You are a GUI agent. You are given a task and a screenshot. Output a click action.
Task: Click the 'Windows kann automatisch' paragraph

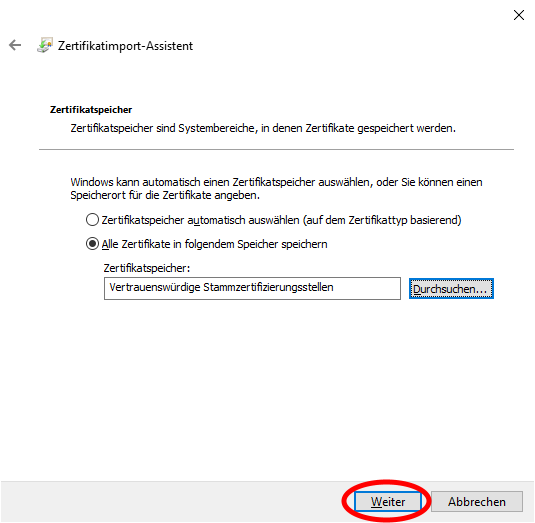[276, 188]
